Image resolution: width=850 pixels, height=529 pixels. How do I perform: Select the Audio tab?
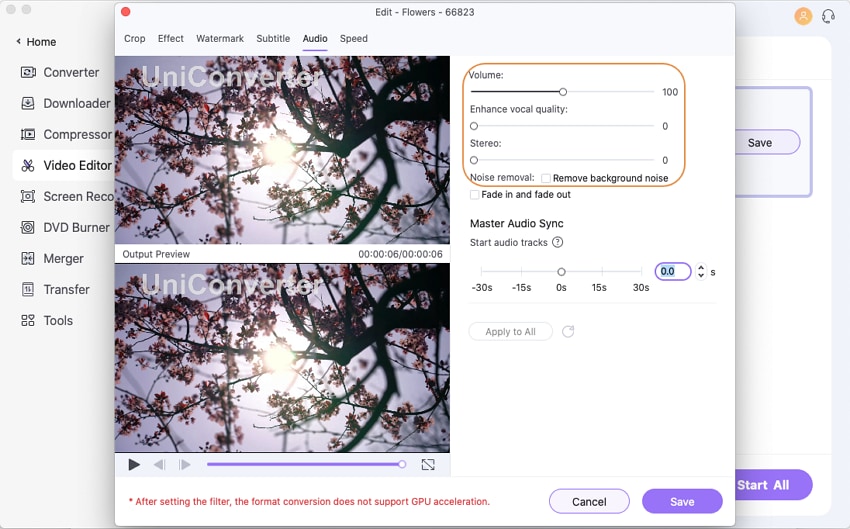tap(315, 38)
